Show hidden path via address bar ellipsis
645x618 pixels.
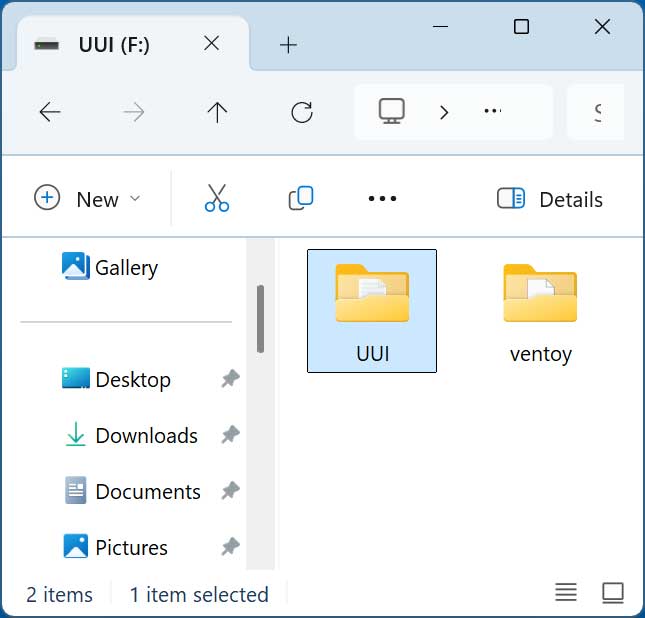pyautogui.click(x=493, y=111)
